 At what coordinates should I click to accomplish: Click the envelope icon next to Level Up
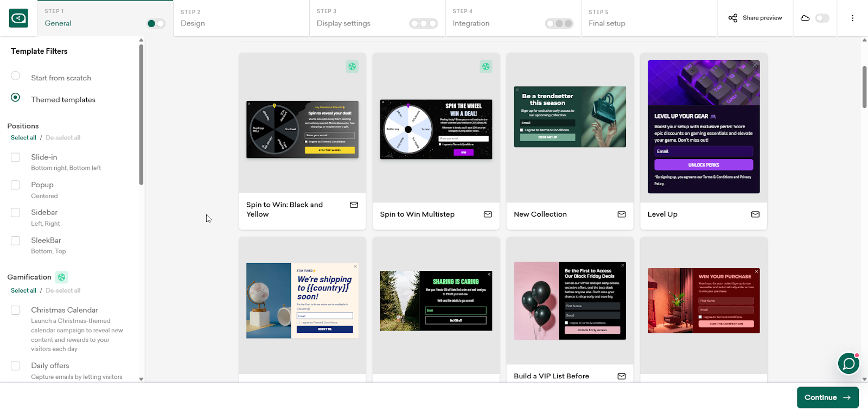point(755,214)
